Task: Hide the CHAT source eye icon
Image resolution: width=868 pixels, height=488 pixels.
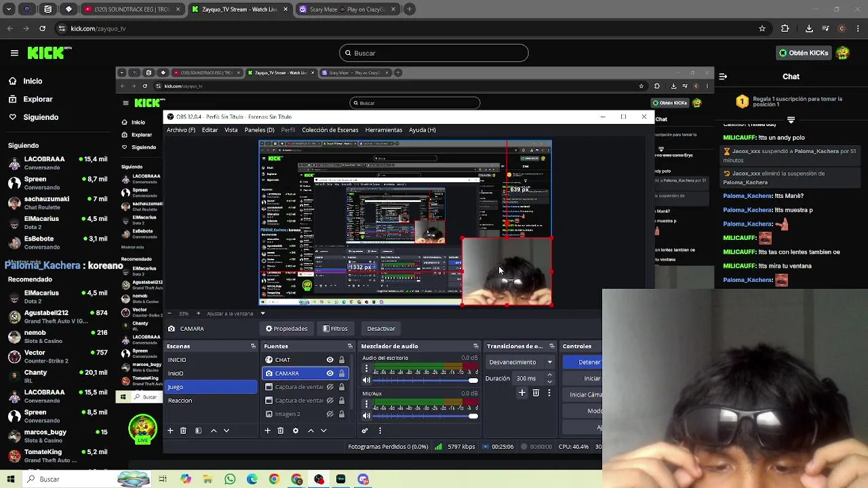Action: 330,360
